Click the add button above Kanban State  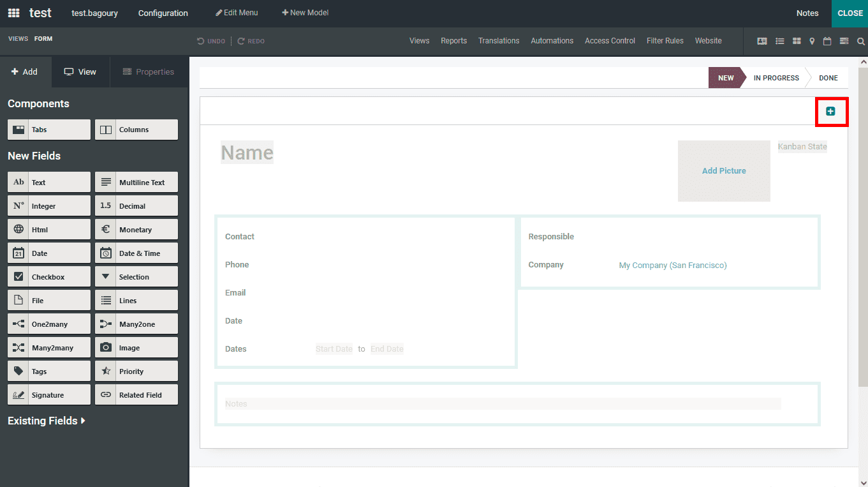[831, 110]
